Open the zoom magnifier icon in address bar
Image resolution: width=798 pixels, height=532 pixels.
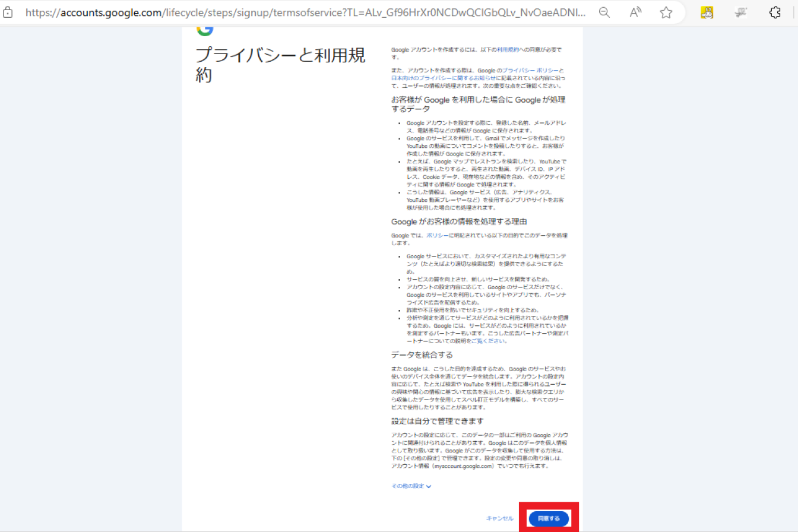pyautogui.click(x=604, y=12)
